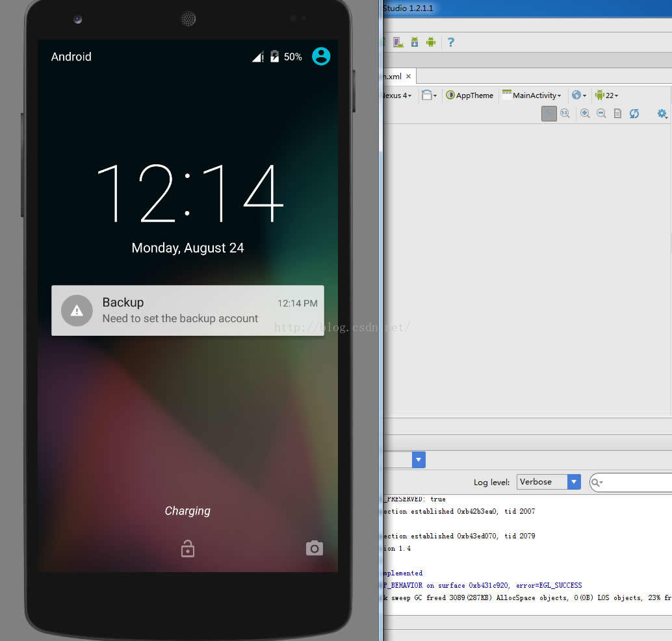Refresh the layout preview

click(x=634, y=114)
